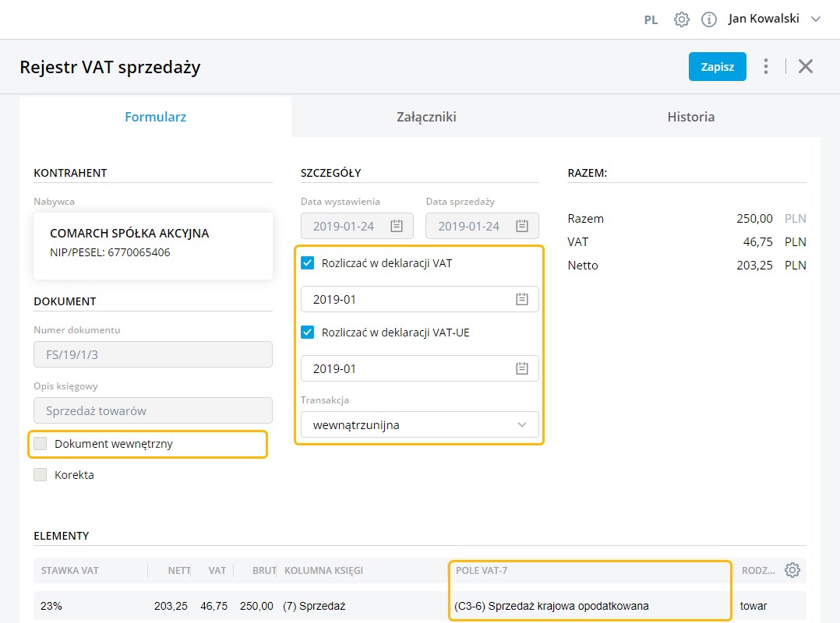Open settings gear in top bar
The height and width of the screenshot is (623, 840).
click(681, 19)
